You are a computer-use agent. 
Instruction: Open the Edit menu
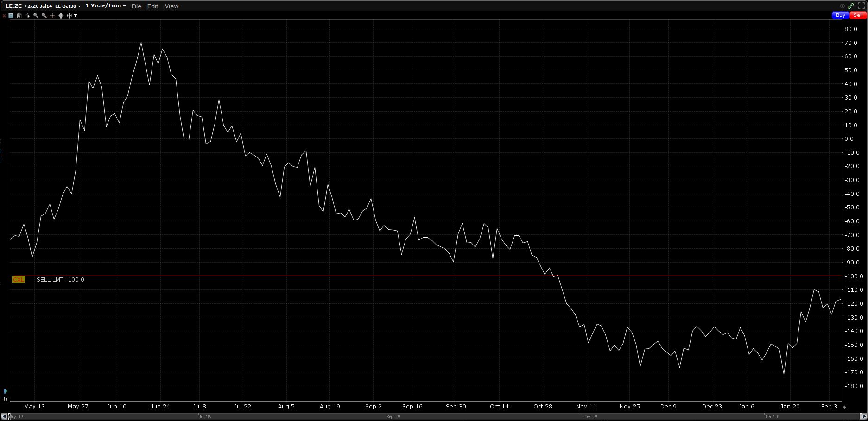[x=152, y=6]
